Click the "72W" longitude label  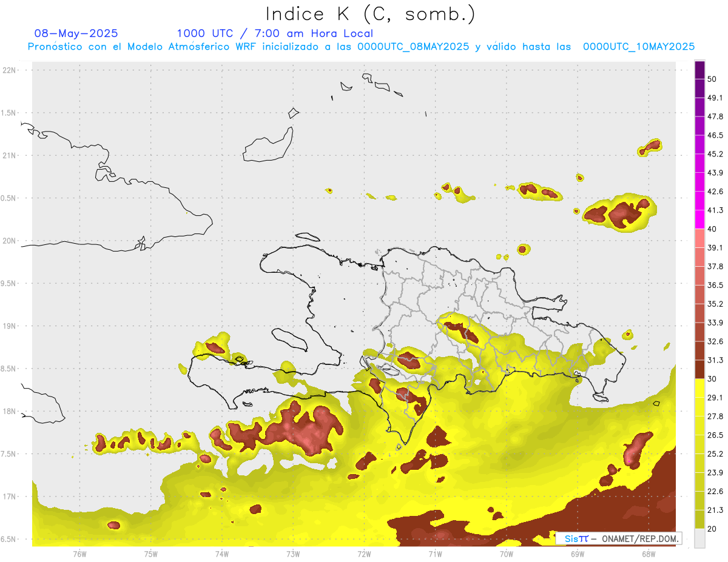click(x=364, y=554)
